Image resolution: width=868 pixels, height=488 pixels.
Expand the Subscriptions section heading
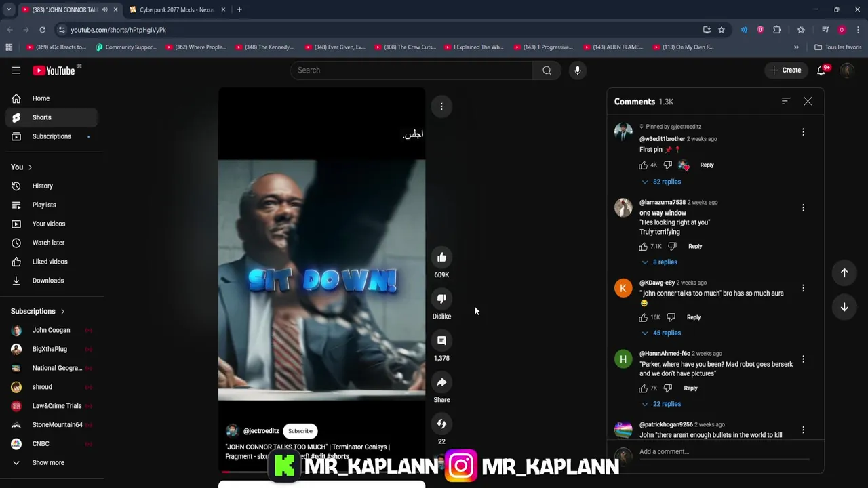click(38, 312)
